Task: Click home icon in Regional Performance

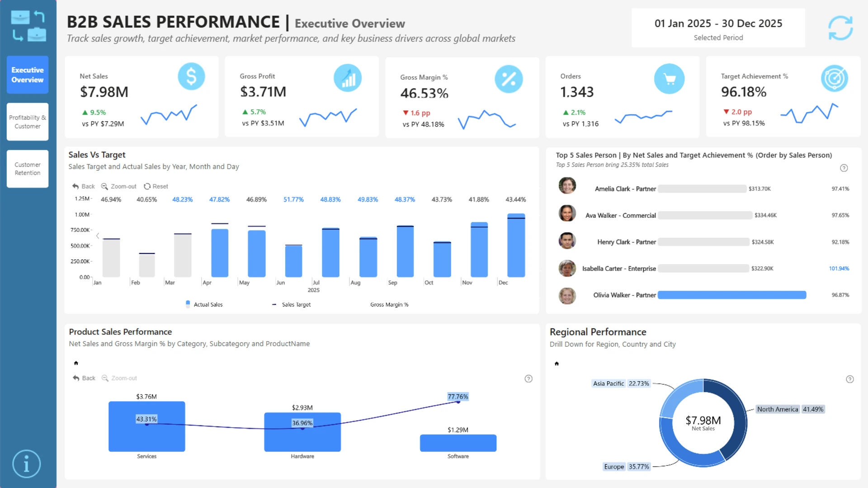Action: point(557,363)
